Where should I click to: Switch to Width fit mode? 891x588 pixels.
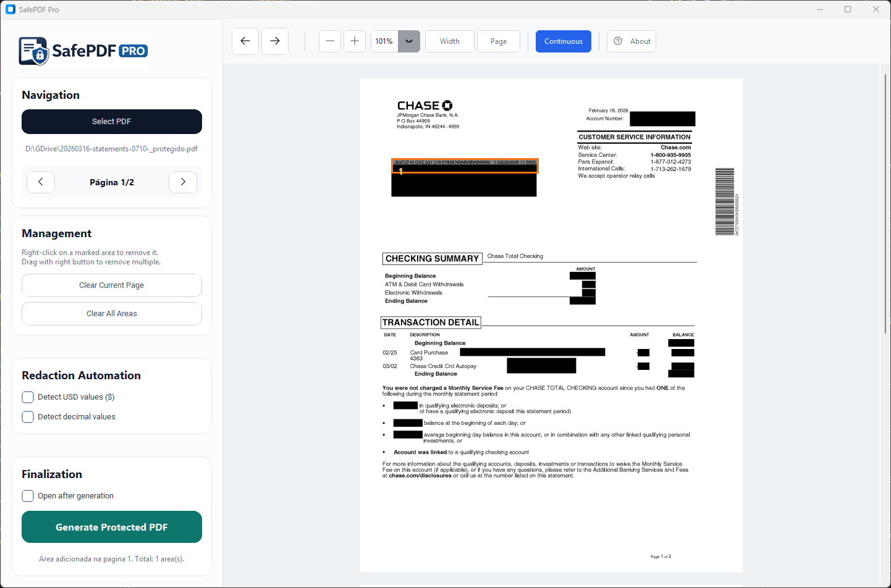coord(449,41)
